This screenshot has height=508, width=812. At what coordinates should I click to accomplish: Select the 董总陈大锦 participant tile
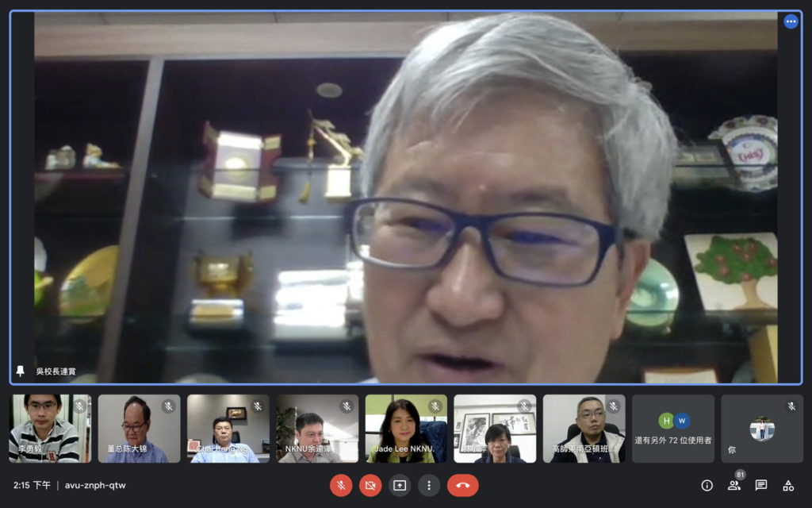[x=140, y=429]
